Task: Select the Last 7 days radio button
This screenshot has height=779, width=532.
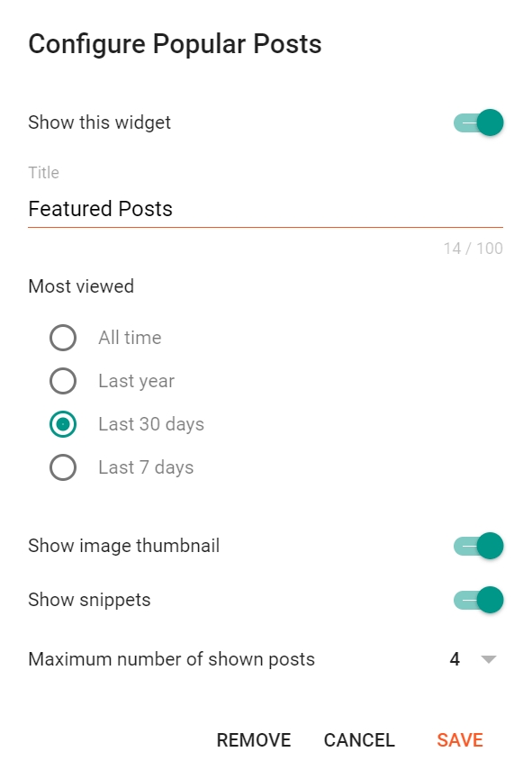Action: [x=63, y=467]
